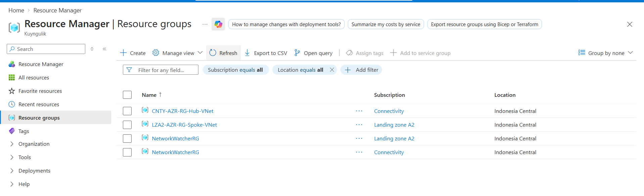The width and height of the screenshot is (644, 196).
Task: Sort by the Subscription column header
Action: click(x=389, y=95)
